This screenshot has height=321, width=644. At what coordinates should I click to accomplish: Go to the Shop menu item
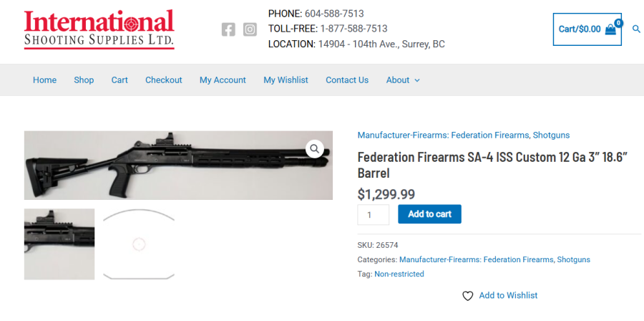[84, 80]
